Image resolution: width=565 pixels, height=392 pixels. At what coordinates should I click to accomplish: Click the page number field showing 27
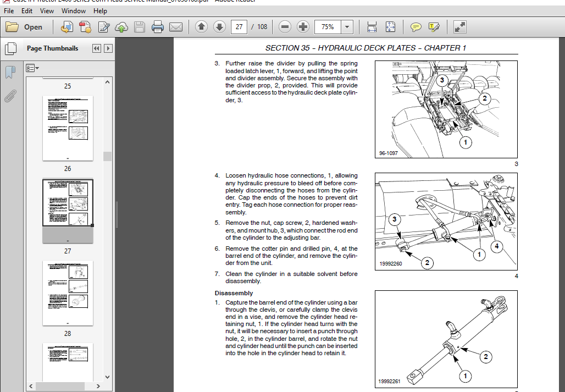pyautogui.click(x=239, y=27)
